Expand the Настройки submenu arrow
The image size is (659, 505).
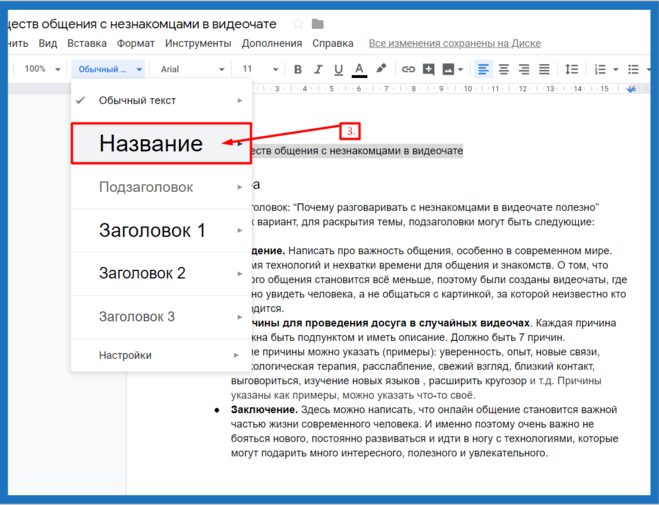pyautogui.click(x=236, y=355)
